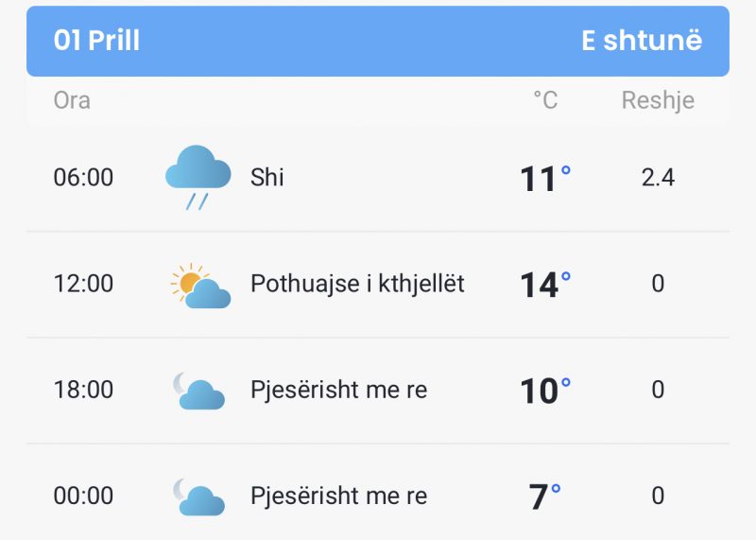Select the 06:00 time entry
This screenshot has height=540, width=756.
point(83,177)
